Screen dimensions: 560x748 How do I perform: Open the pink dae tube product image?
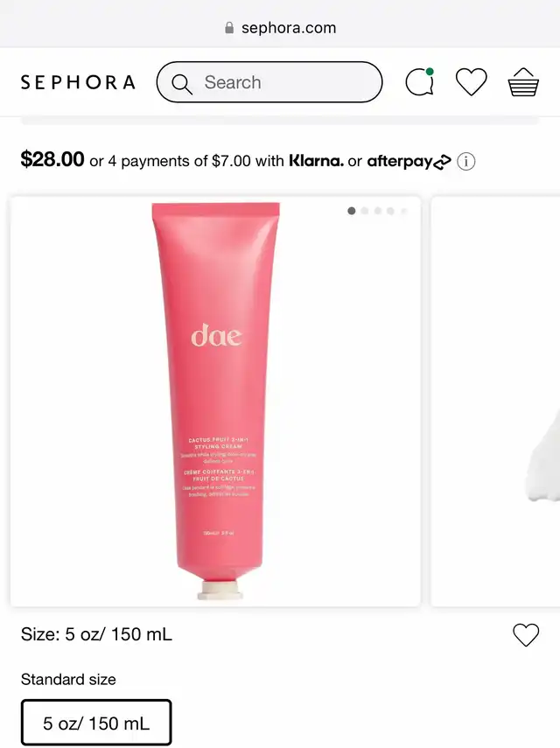point(215,402)
